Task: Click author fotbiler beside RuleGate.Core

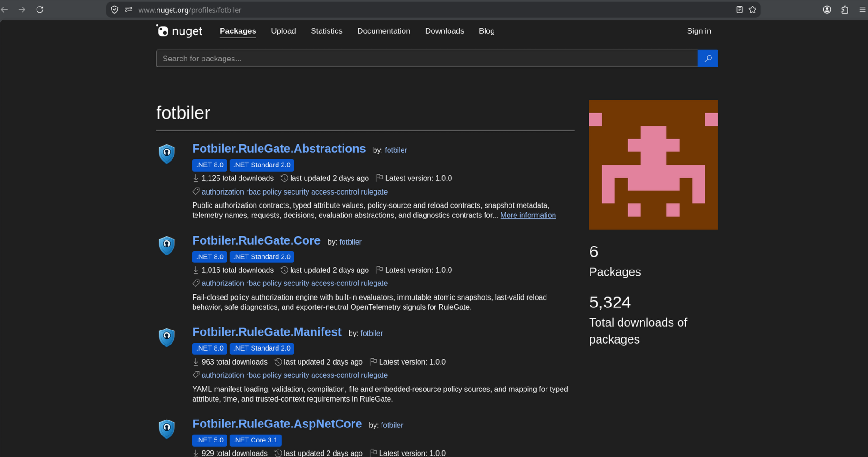Action: 351,242
